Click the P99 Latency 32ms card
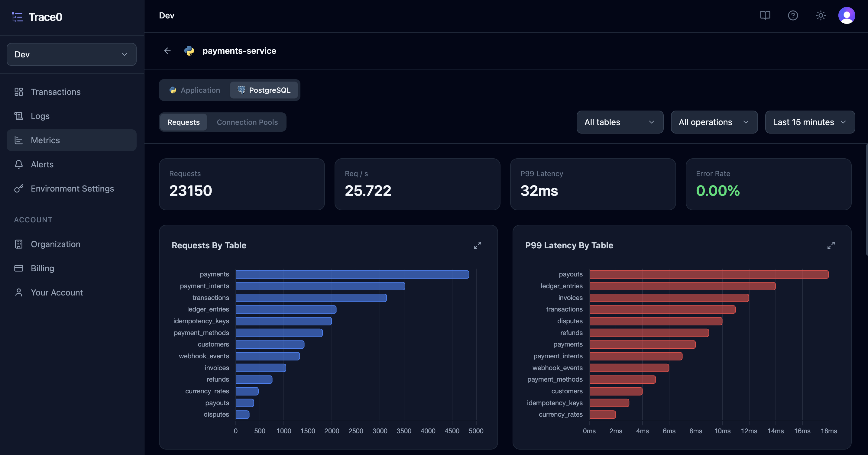Viewport: 868px width, 455px height. (x=593, y=184)
